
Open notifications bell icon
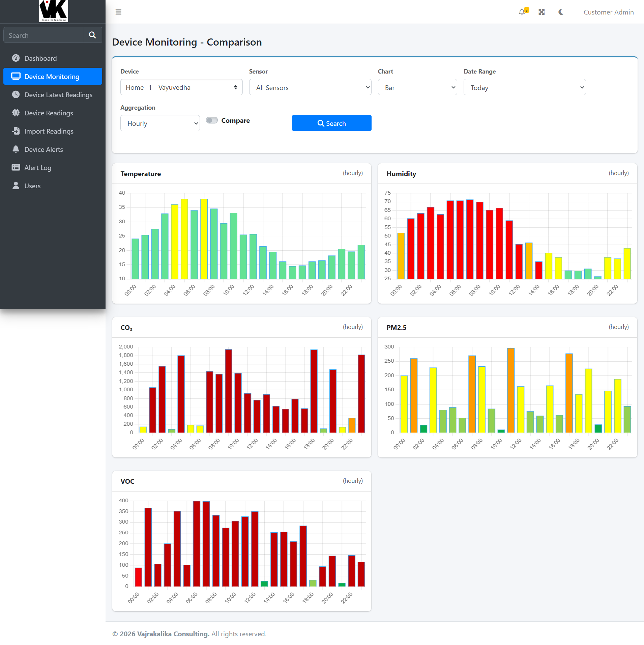click(522, 12)
